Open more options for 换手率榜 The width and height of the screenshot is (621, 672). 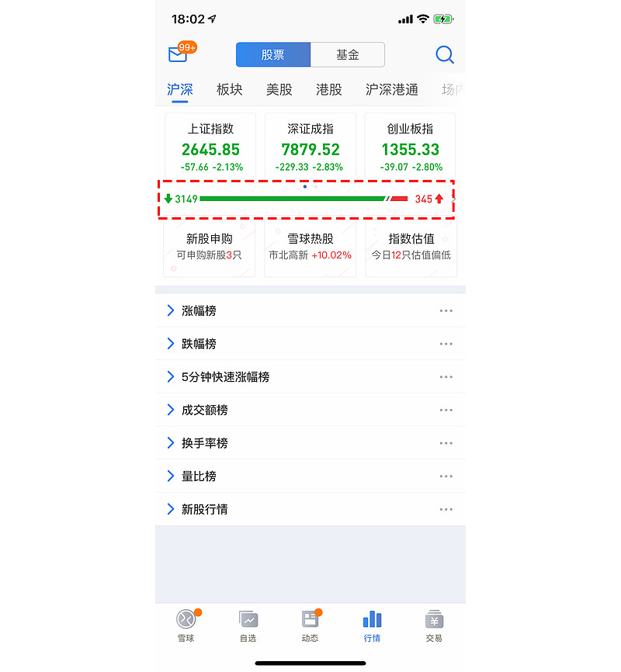pyautogui.click(x=446, y=443)
